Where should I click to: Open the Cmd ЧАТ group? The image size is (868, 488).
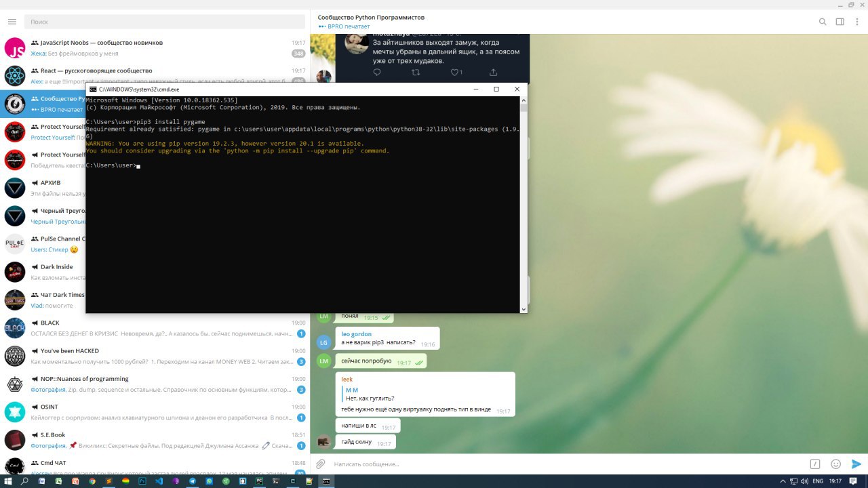155,464
